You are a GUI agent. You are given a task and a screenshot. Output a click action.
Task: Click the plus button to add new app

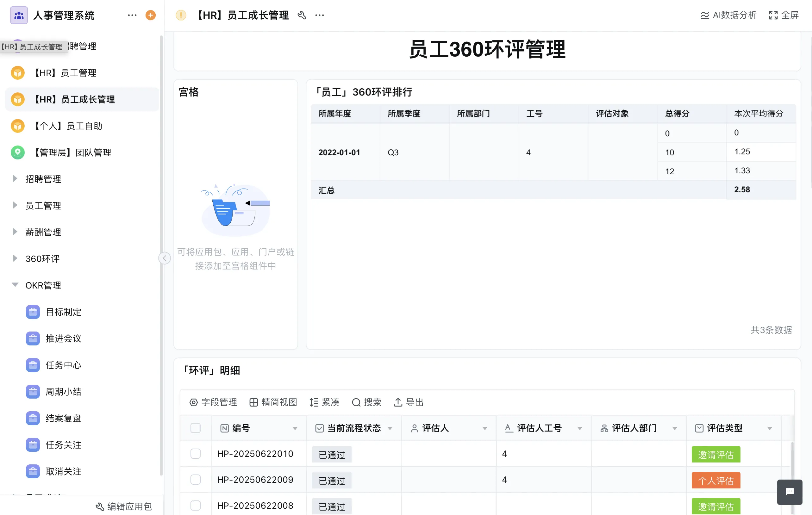click(x=150, y=15)
